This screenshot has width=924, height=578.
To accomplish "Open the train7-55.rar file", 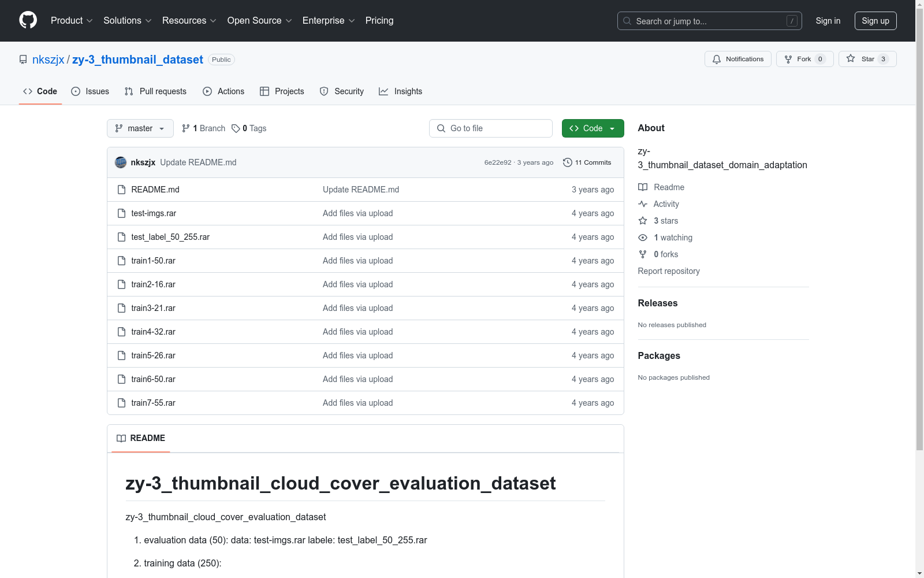I will point(153,403).
